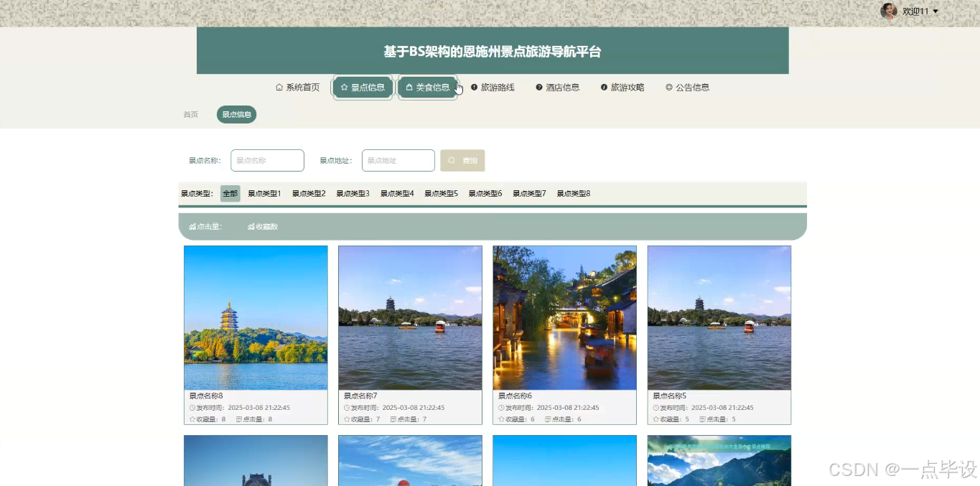Click the 景点名称7 title text
Image resolution: width=980 pixels, height=486 pixels.
click(360, 396)
